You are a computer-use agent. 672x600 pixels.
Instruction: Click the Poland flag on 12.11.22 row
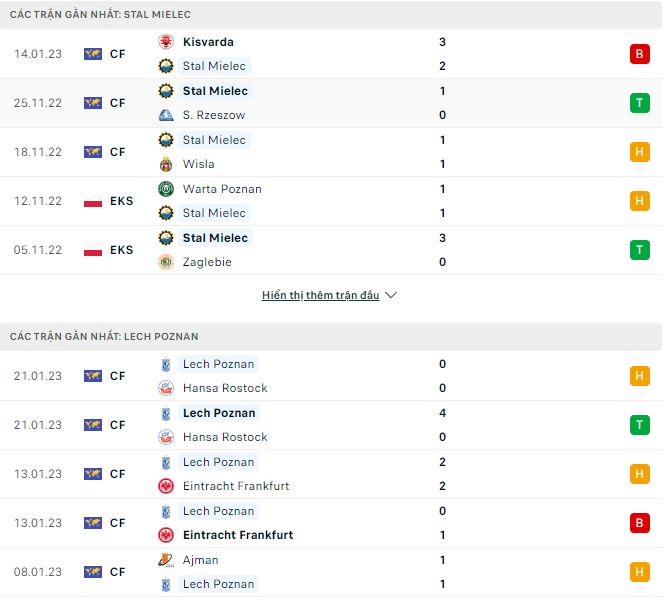tap(93, 201)
